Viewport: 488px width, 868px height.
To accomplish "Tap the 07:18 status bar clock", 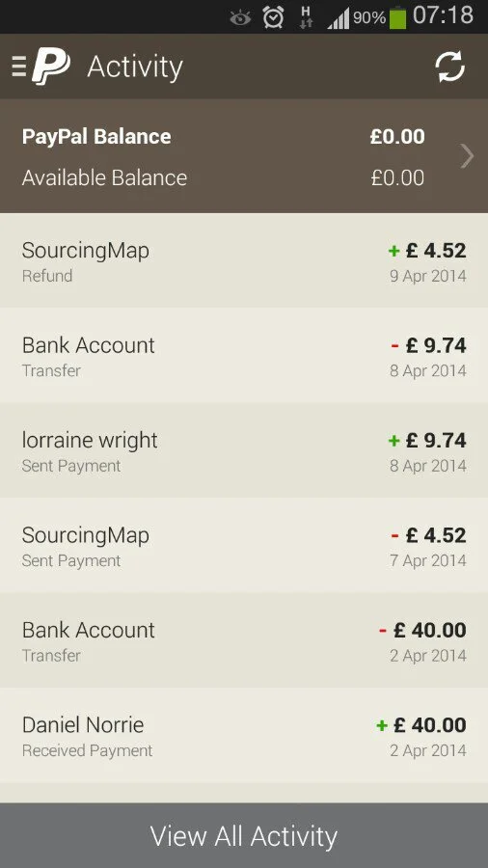I will pyautogui.click(x=444, y=15).
